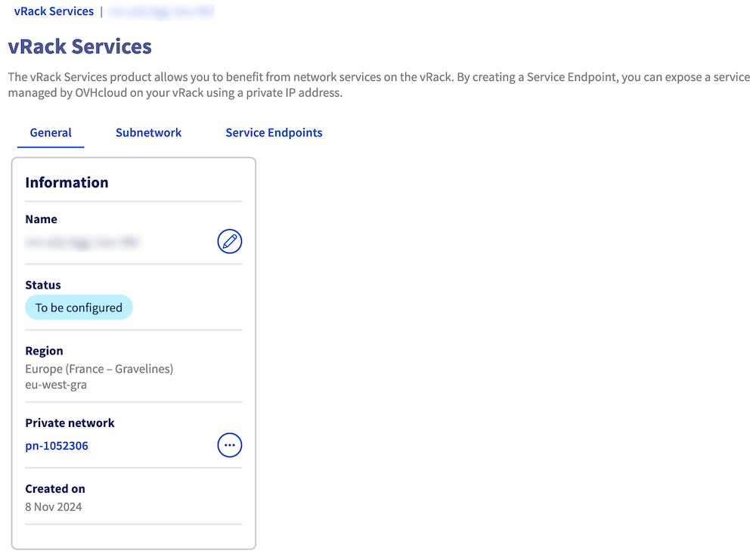The image size is (756, 554).
Task: Click the eu-west-gra region code
Action: [x=57, y=385]
